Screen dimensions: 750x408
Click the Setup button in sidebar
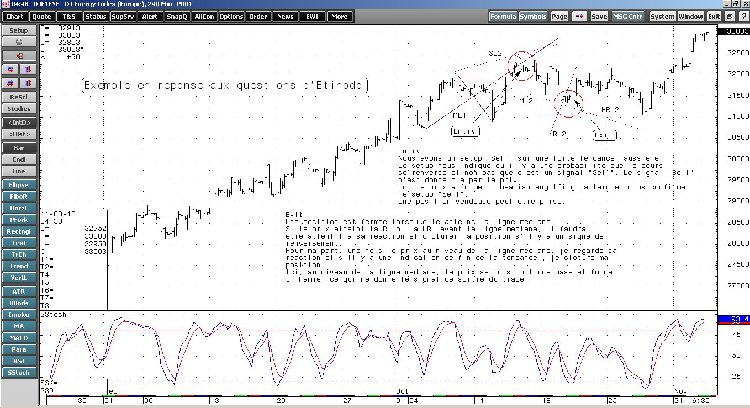click(19, 31)
